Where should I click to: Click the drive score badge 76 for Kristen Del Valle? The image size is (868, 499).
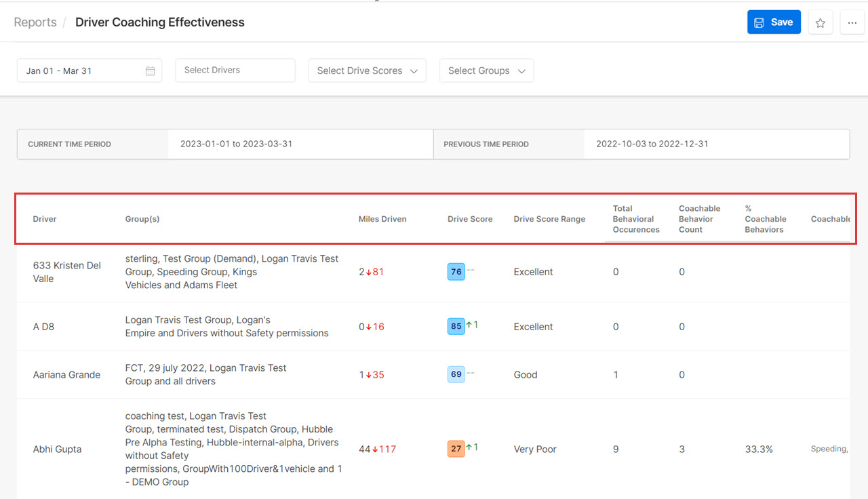(456, 271)
